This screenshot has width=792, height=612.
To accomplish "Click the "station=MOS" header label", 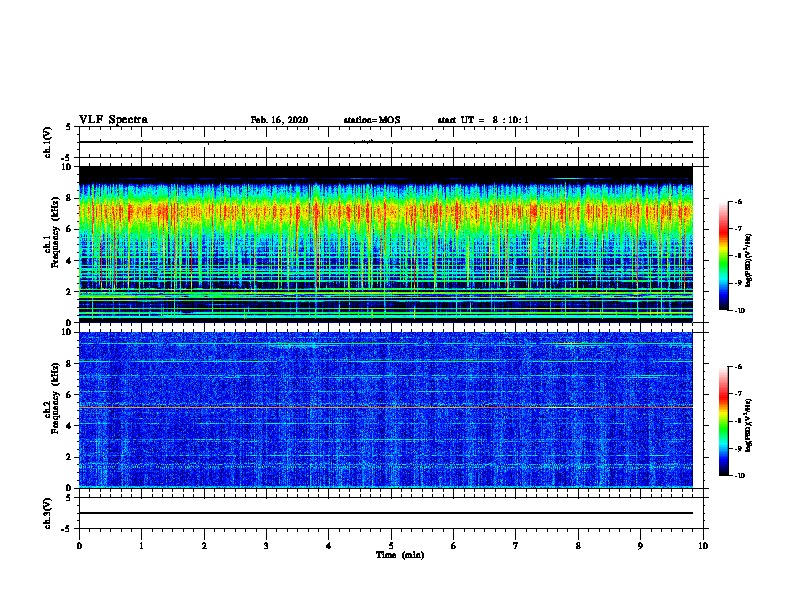I will (372, 120).
